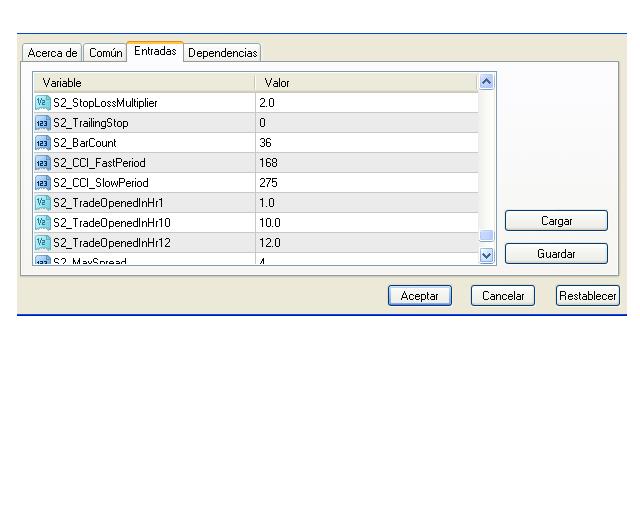This screenshot has height=512, width=640.
Task: Select the S2_CCI_SlowPeriod value 275
Action: 366,183
